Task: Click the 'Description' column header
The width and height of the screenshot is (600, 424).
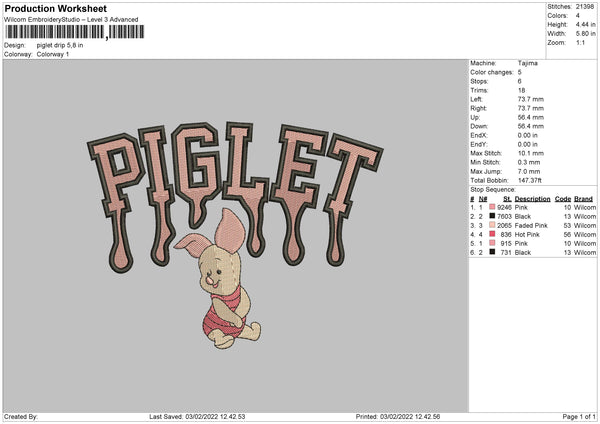Action: point(532,199)
